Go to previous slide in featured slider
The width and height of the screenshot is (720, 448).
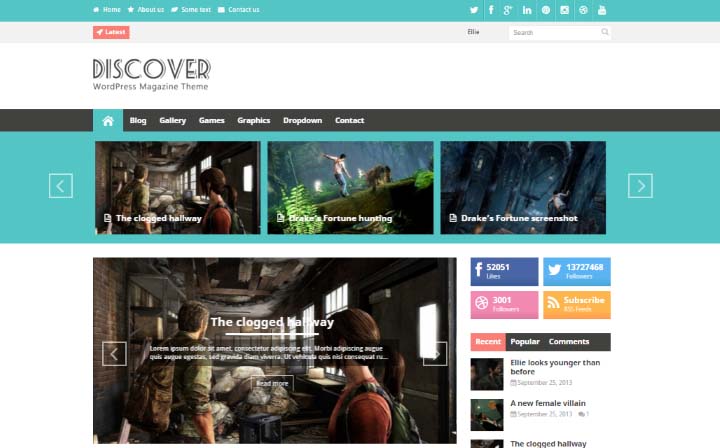[x=114, y=354]
